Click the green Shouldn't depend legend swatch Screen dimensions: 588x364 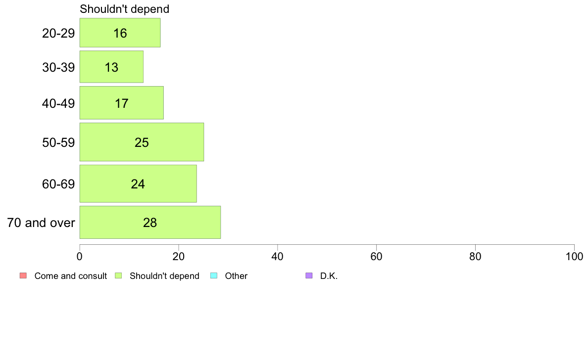(118, 276)
